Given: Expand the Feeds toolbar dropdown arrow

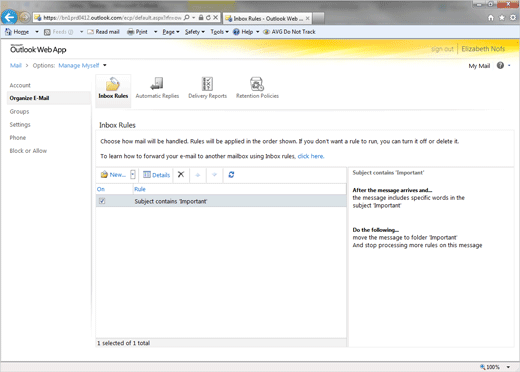Looking at the screenshot, I should (81, 32).
